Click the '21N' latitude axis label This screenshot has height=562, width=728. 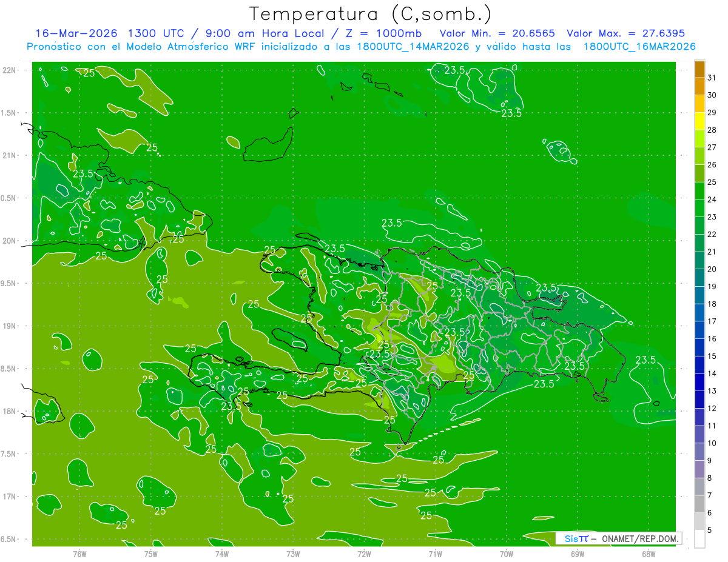click(10, 155)
